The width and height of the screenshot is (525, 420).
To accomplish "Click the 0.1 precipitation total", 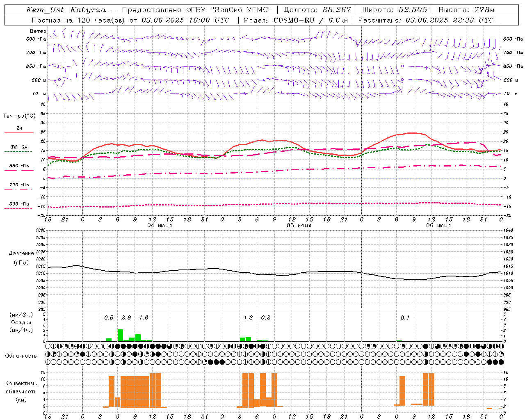I will [405, 317].
